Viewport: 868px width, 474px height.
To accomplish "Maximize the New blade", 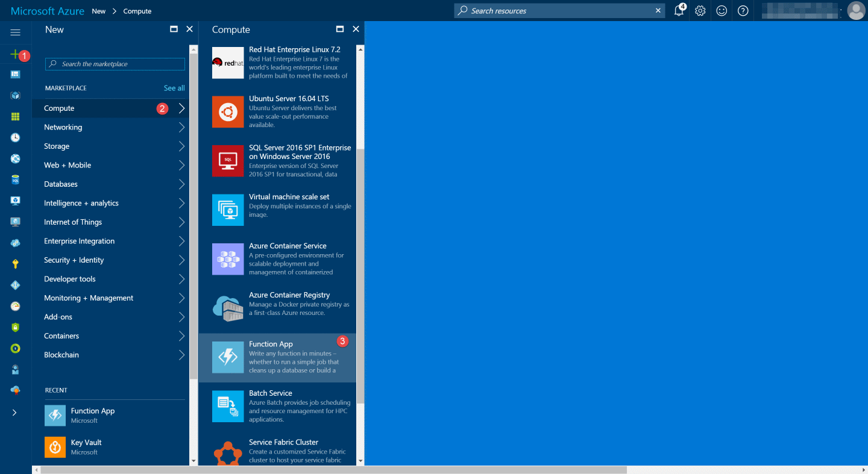I will (174, 29).
